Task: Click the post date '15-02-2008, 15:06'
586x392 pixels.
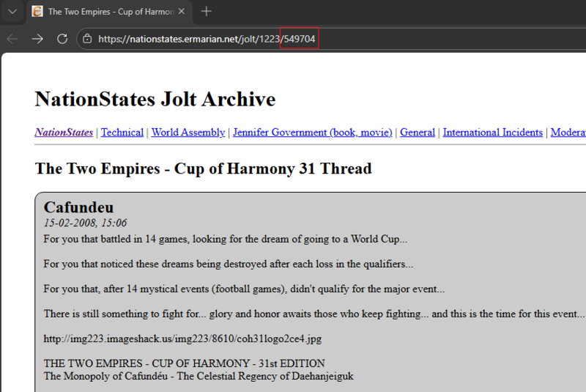Action: [85, 223]
